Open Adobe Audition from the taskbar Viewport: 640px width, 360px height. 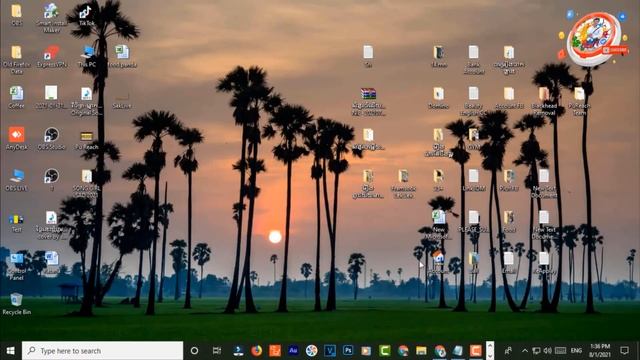point(293,351)
